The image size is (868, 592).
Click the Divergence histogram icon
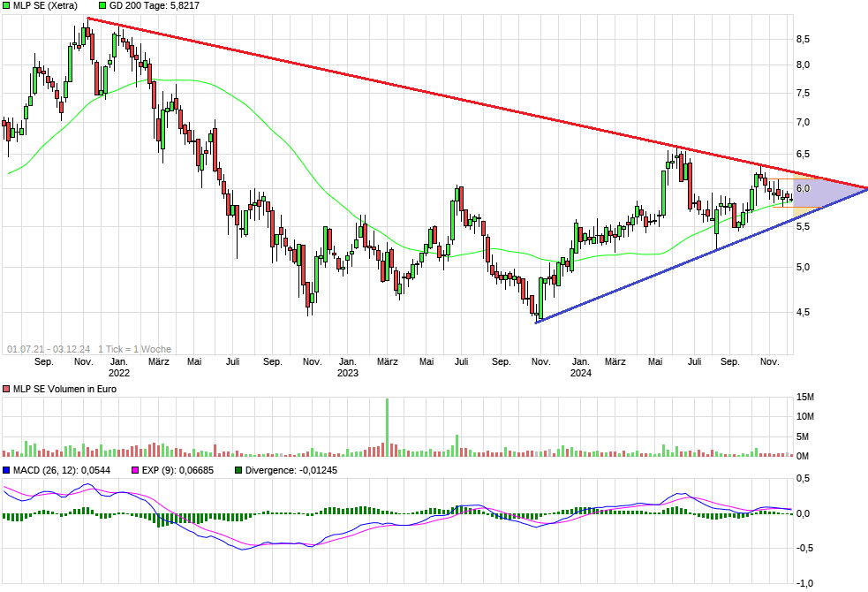pyautogui.click(x=237, y=471)
